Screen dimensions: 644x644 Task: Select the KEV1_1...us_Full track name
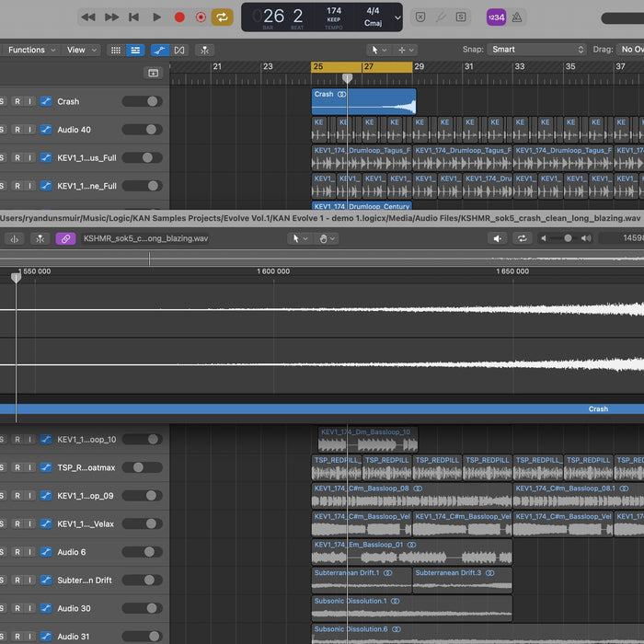point(86,158)
